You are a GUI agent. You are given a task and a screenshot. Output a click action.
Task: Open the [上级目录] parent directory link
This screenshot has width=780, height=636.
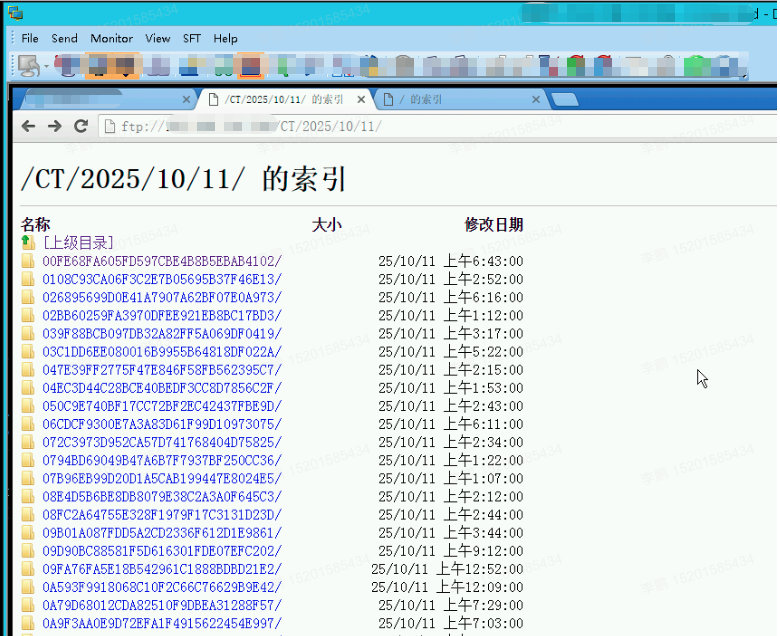[x=78, y=243]
